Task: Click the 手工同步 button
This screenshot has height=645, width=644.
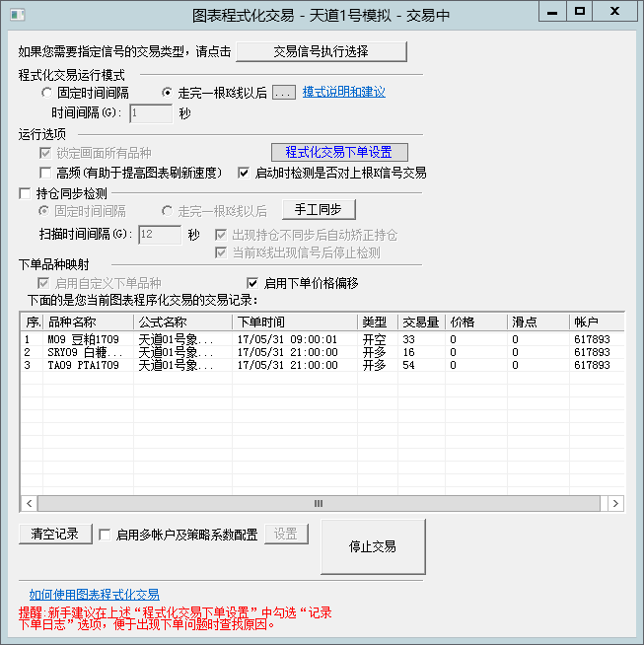Action: tap(319, 210)
